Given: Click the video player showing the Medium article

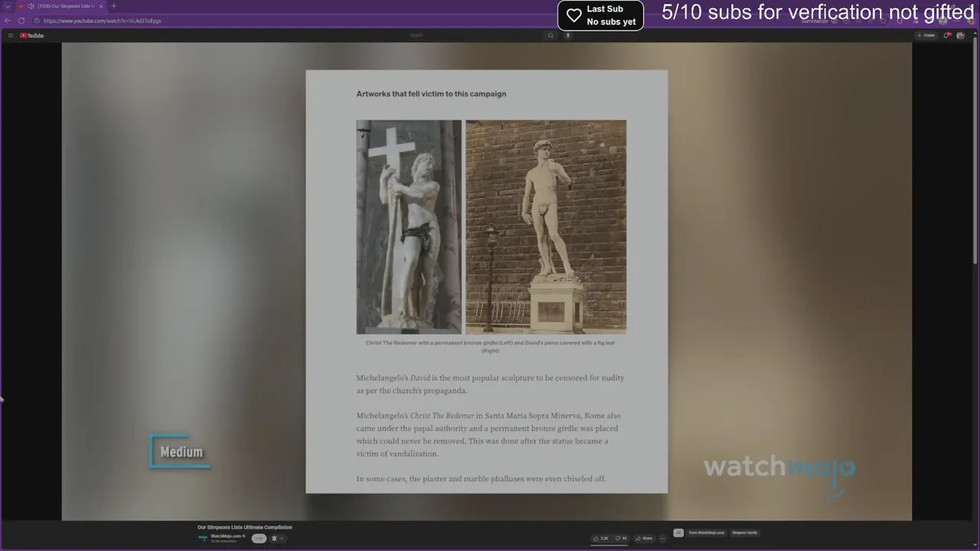Looking at the screenshot, I should coord(487,281).
